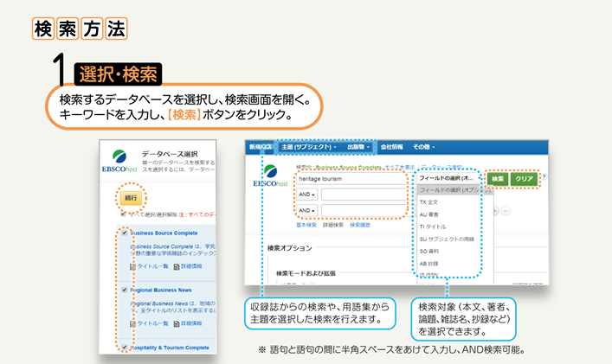
Task: Click the すべてを表示 link above the search box
Action: [400, 167]
